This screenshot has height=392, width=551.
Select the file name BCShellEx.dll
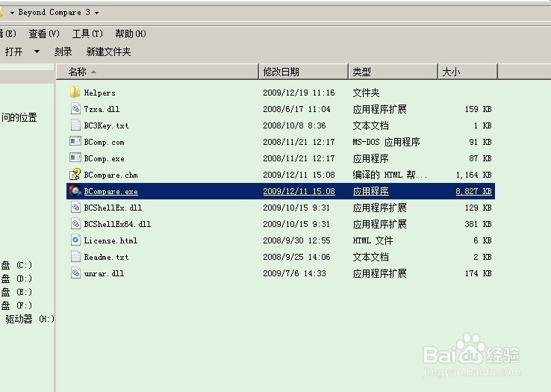point(113,208)
